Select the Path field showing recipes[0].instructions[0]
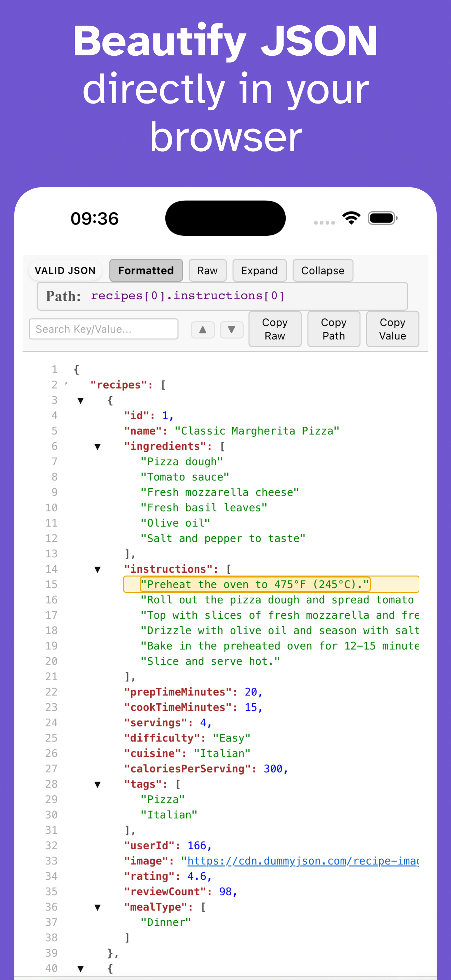 tap(222, 296)
